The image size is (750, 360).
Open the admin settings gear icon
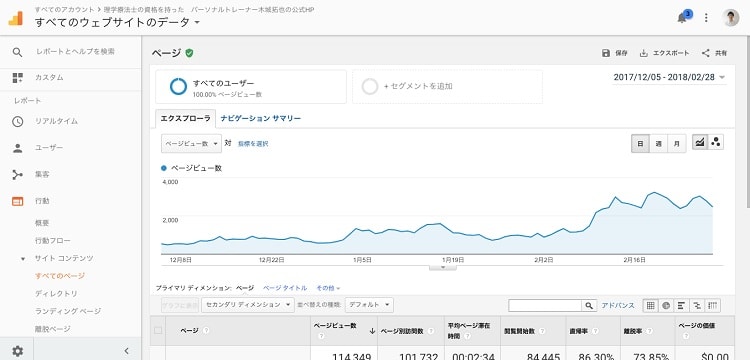click(18, 351)
